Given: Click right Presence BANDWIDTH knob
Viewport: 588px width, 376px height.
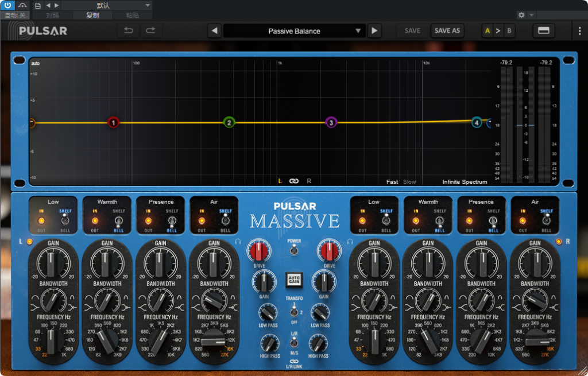Looking at the screenshot, I should 482,301.
